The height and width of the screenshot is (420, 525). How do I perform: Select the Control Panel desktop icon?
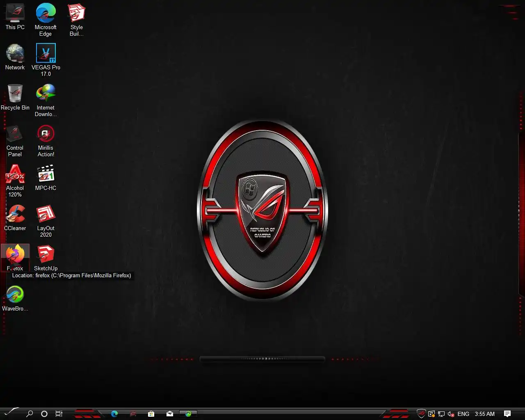click(x=15, y=140)
